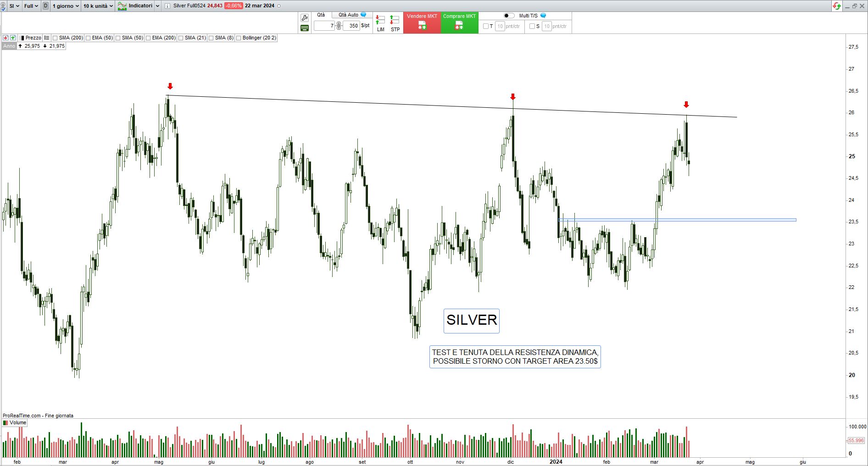The image size is (868, 466).
Task: Enable the SMA (50) indicator checkbox
Action: (118, 38)
